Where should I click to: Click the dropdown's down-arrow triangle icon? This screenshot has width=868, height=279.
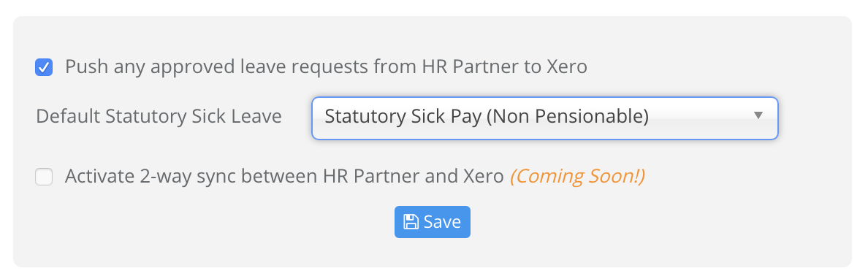(758, 115)
